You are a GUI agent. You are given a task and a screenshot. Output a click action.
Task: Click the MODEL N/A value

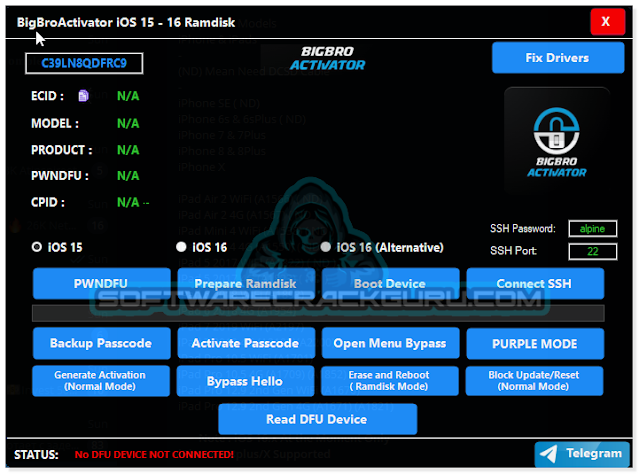pos(128,123)
